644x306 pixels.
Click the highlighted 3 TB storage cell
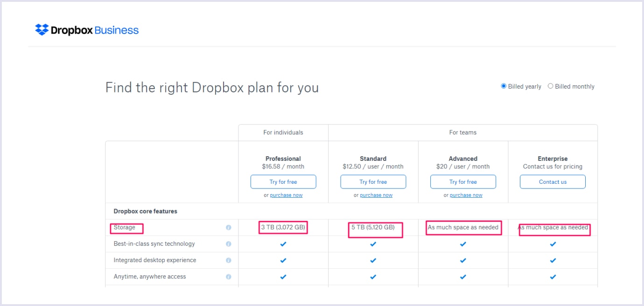coord(283,227)
